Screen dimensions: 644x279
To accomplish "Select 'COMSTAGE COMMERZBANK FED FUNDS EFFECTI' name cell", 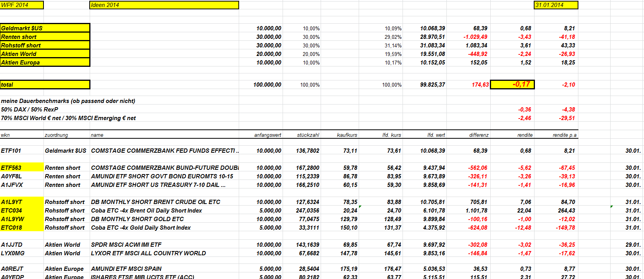I will [165, 151].
